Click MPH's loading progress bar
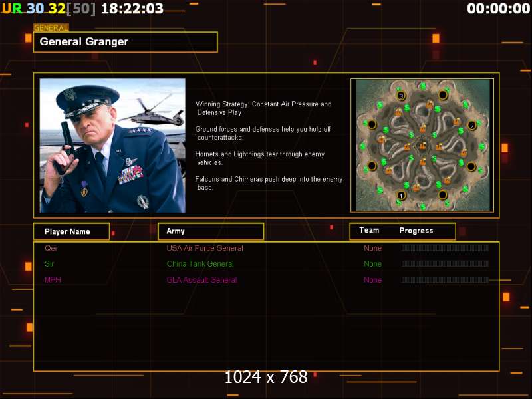 click(445, 279)
